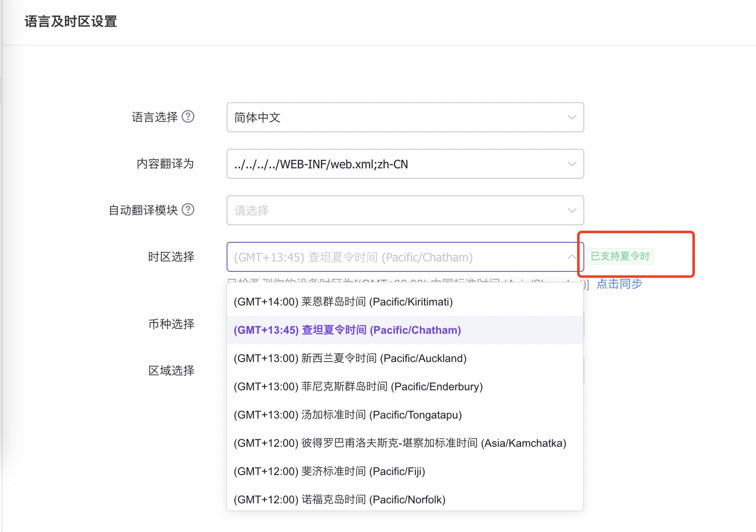Image resolution: width=756 pixels, height=532 pixels.
Task: Click the chevron arrow in 内容翻译为 field
Action: pos(572,164)
